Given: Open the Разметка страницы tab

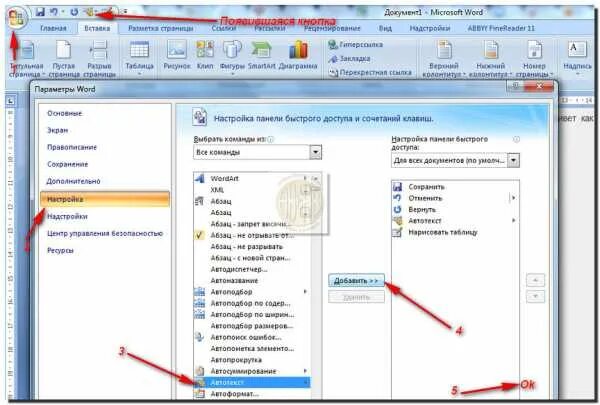Looking at the screenshot, I should (161, 28).
